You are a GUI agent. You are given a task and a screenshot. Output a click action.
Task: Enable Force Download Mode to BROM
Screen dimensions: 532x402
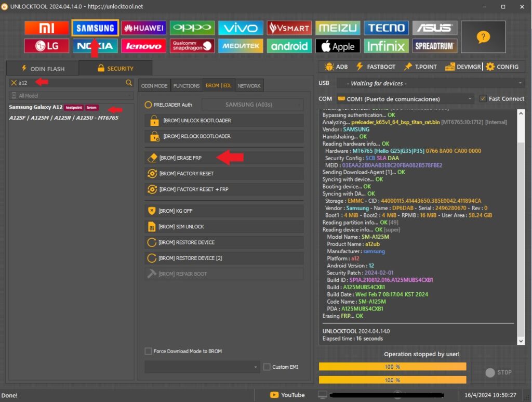tap(149, 351)
